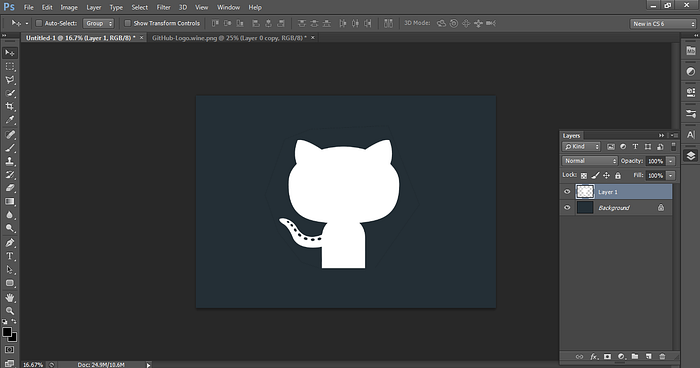Delete layer with the trash icon

tap(662, 356)
